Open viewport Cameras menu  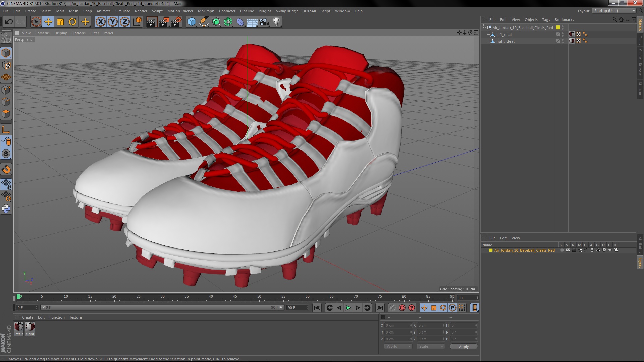point(42,33)
